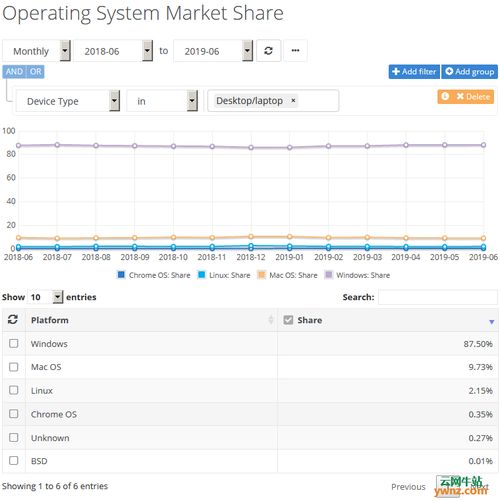Click the Windows data point at 2019-06
The width and height of the screenshot is (500, 501).
pyautogui.click(x=483, y=145)
